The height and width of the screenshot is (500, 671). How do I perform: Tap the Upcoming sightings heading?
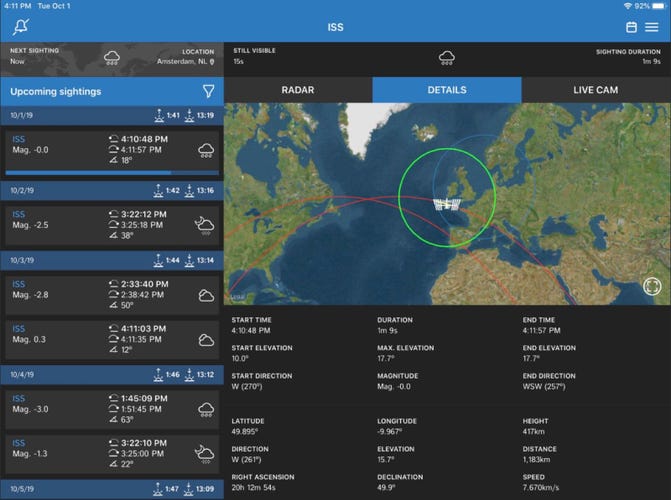pyautogui.click(x=56, y=92)
